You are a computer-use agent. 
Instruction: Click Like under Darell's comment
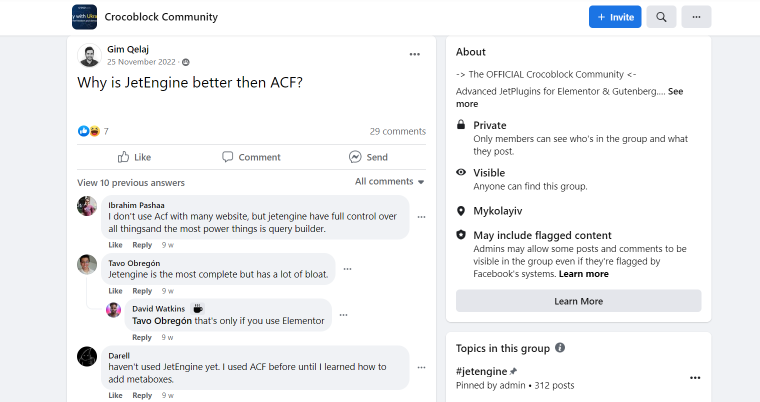[115, 395]
